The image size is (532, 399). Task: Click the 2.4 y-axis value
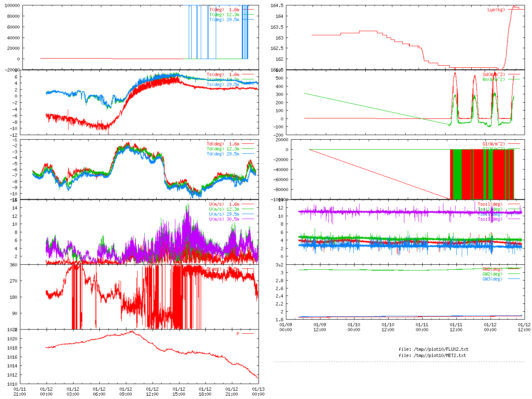280,296
